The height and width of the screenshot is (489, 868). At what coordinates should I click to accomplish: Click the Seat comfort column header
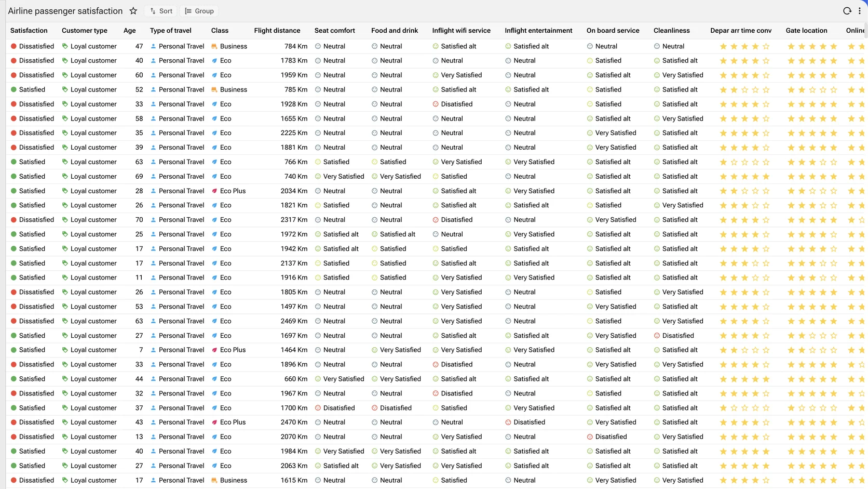335,31
